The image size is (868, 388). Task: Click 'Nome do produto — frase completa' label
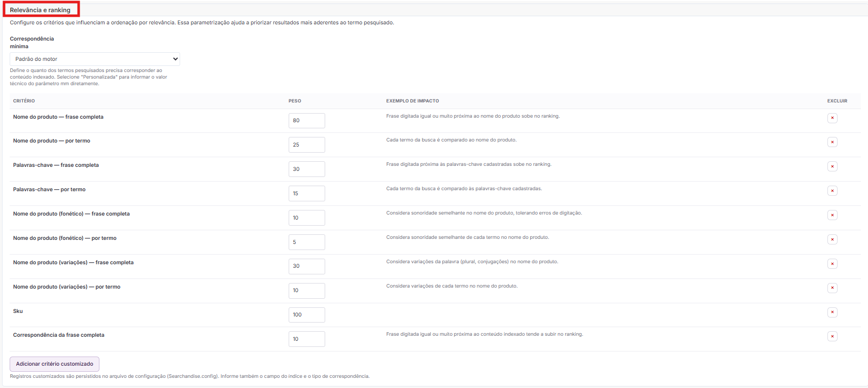58,117
